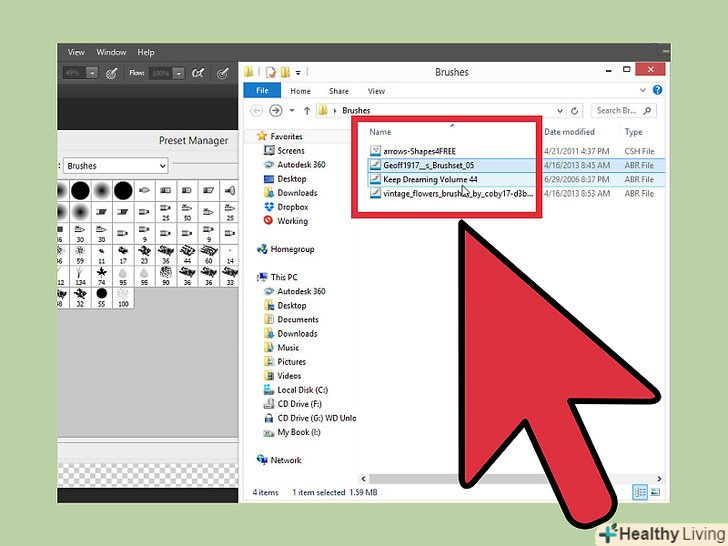Open Explorer help question mark icon
Image resolution: width=728 pixels, height=546 pixels.
pyautogui.click(x=657, y=90)
